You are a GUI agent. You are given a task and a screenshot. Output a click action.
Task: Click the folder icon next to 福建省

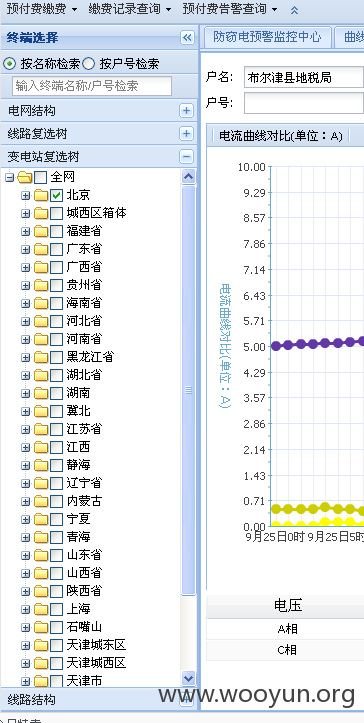(41, 231)
